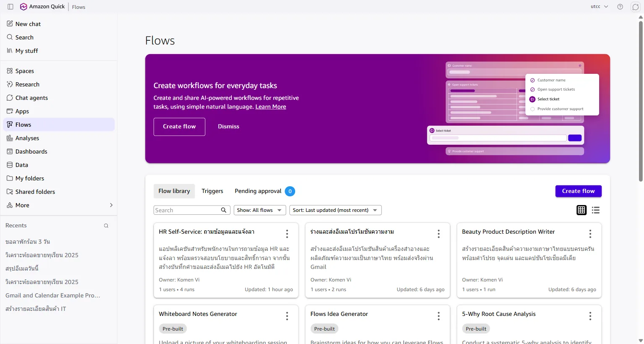The width and height of the screenshot is (644, 344).
Task: Open options menu for 5-Why Root Cause Analysis
Action: pyautogui.click(x=590, y=316)
